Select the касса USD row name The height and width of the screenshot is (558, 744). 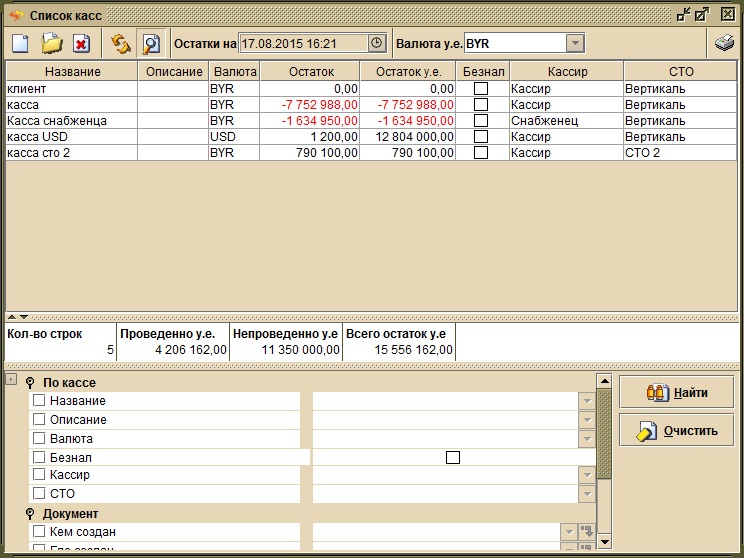37,137
